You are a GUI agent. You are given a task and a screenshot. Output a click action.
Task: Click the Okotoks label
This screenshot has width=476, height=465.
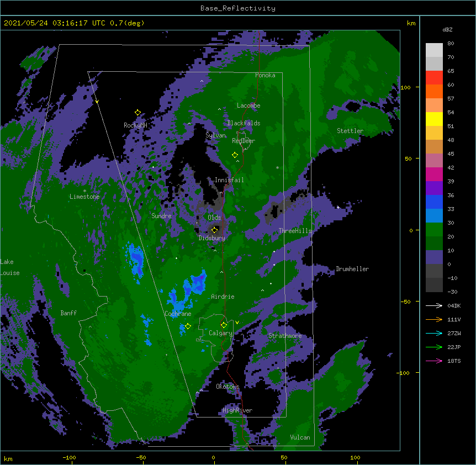pos(228,387)
